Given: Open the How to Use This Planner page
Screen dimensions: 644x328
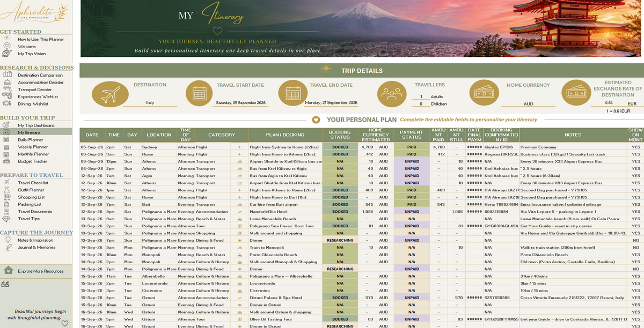Looking at the screenshot, I should coord(41,39).
